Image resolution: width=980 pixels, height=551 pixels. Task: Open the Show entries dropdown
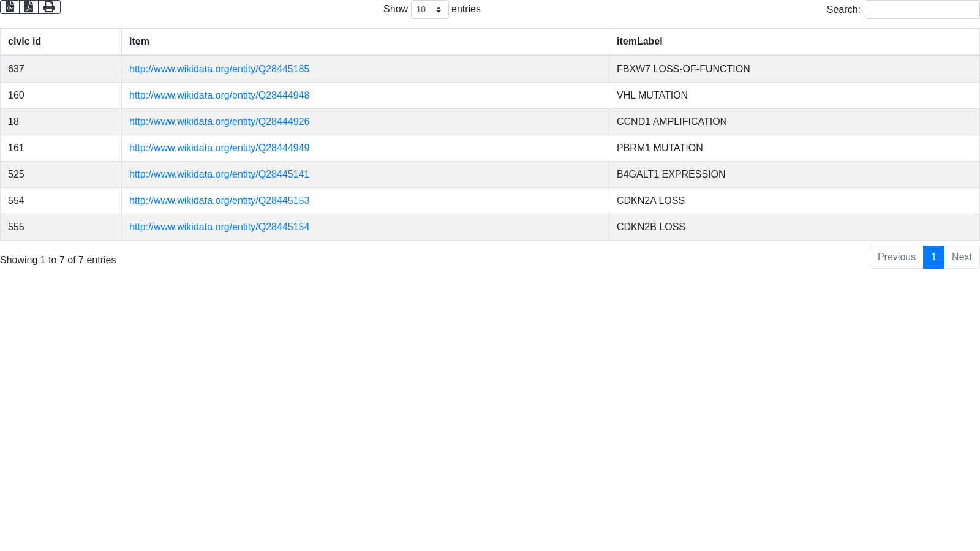429,10
